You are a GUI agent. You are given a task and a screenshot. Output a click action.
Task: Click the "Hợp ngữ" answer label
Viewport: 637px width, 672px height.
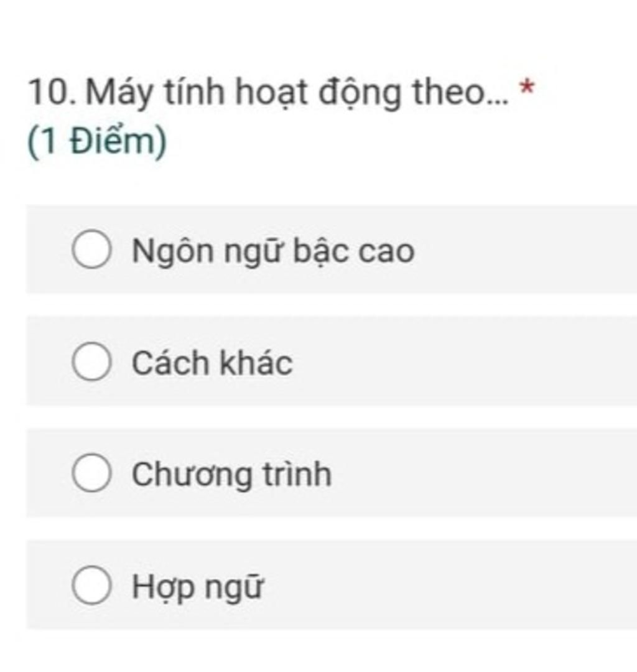pyautogui.click(x=197, y=587)
